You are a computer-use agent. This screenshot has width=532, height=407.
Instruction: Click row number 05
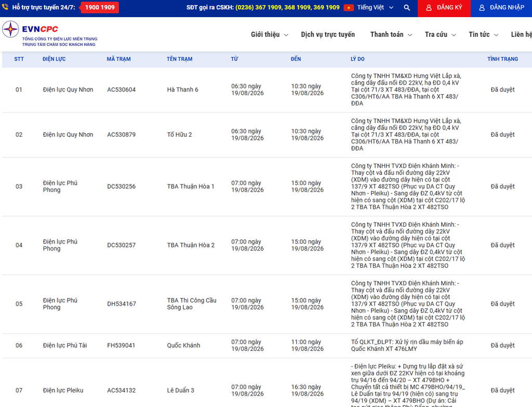[x=19, y=304]
